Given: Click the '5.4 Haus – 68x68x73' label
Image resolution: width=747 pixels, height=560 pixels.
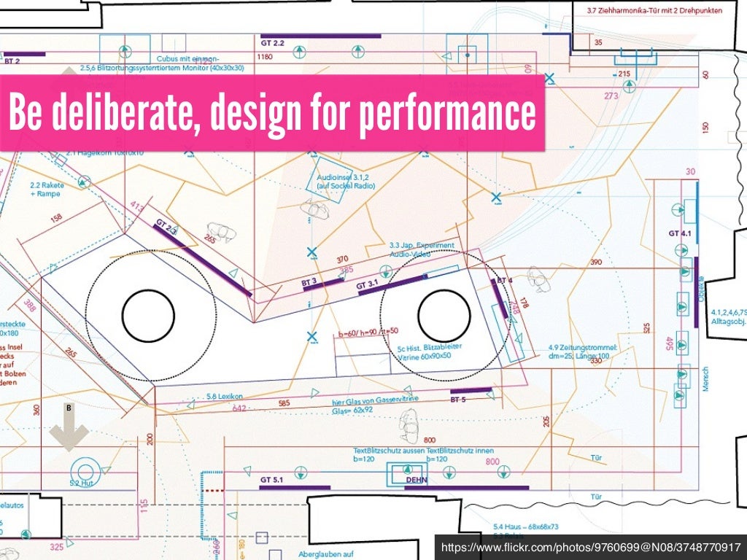Looking at the screenshot, I should click(526, 526).
